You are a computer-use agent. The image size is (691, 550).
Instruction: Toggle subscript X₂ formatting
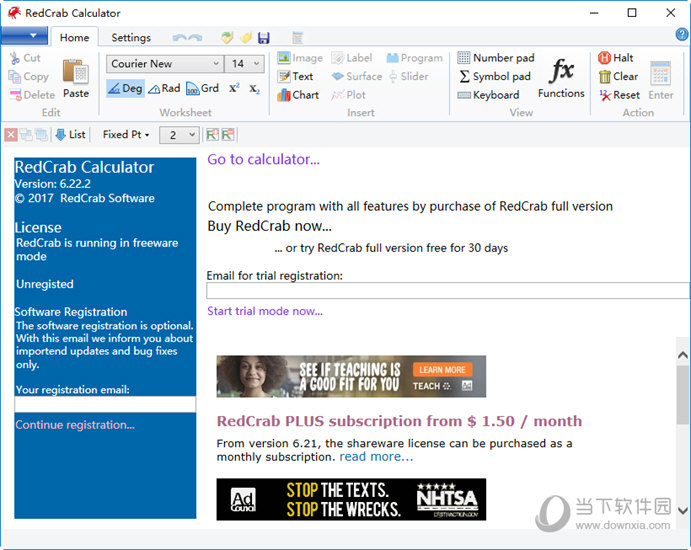click(255, 89)
